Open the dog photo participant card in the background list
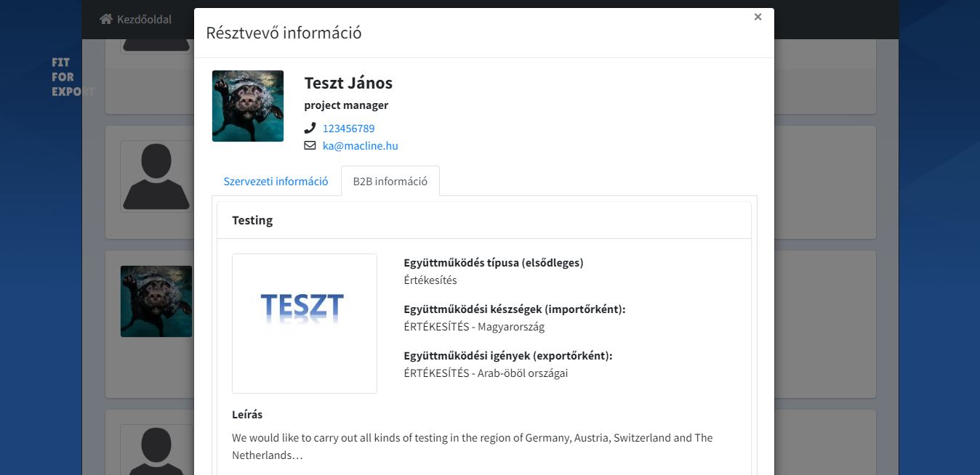 click(156, 301)
